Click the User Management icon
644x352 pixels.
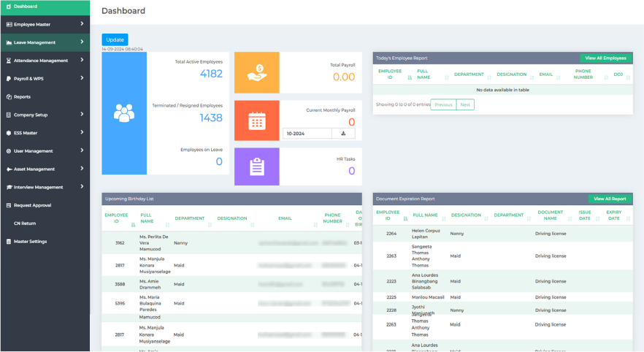click(x=9, y=151)
